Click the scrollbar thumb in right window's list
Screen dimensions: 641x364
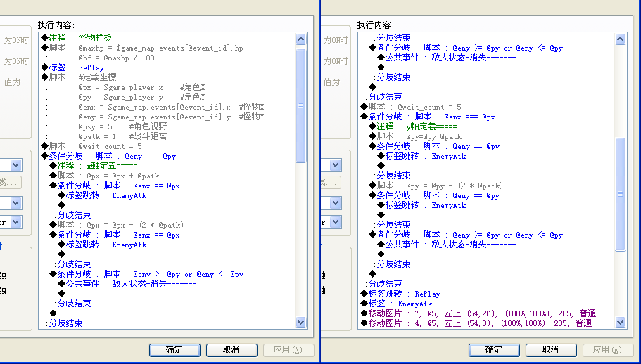620,194
